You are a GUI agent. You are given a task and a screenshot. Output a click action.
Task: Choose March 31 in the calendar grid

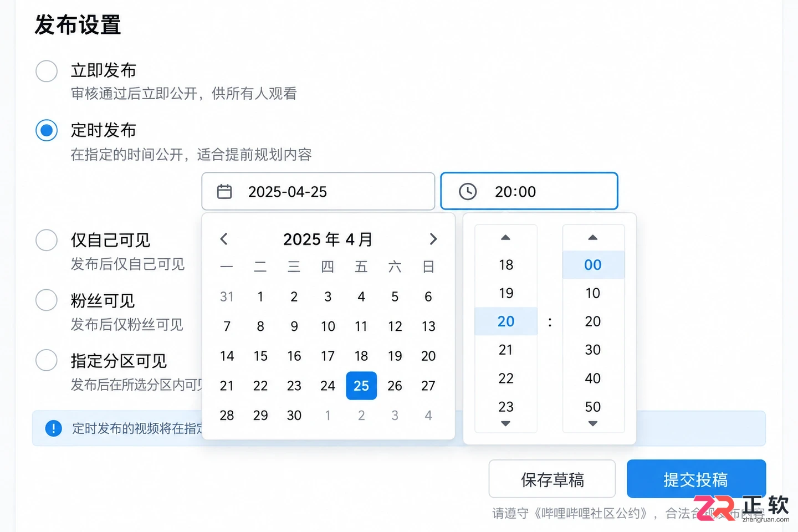(227, 297)
